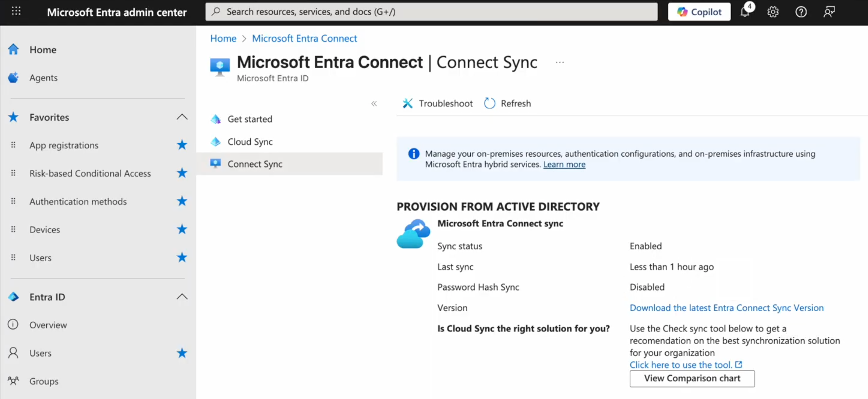868x399 pixels.
Task: Open the settings gear
Action: [773, 12]
